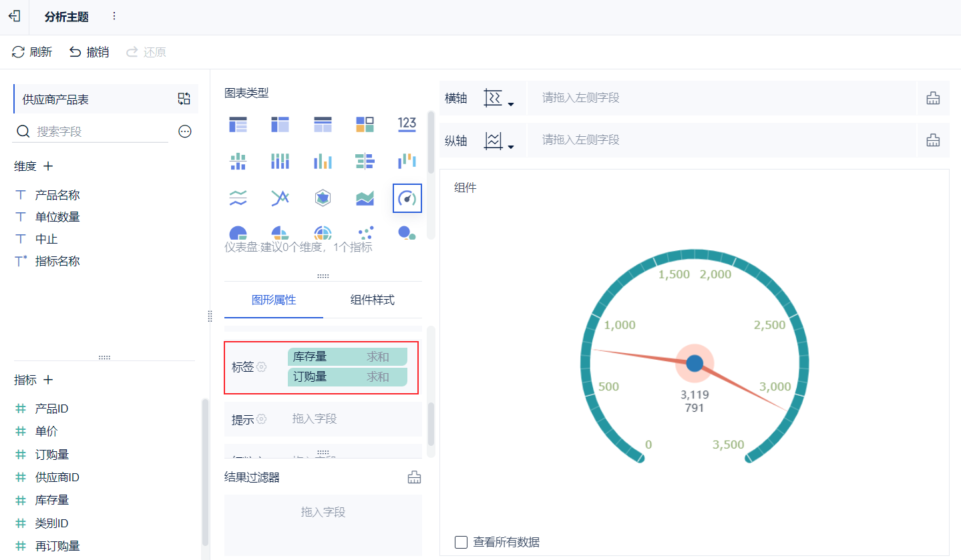This screenshot has width=961, height=560.
Task: Click the 撤销 undo button
Action: 88,51
